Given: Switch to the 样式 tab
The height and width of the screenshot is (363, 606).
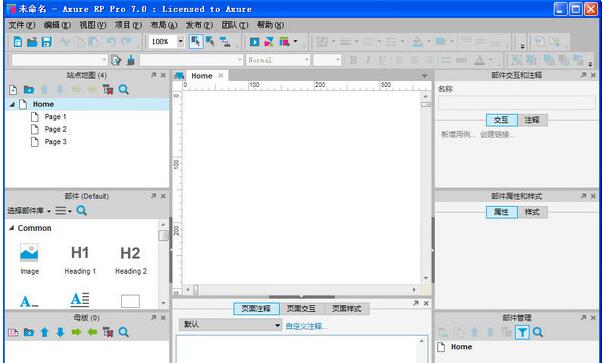Looking at the screenshot, I should pos(532,212).
